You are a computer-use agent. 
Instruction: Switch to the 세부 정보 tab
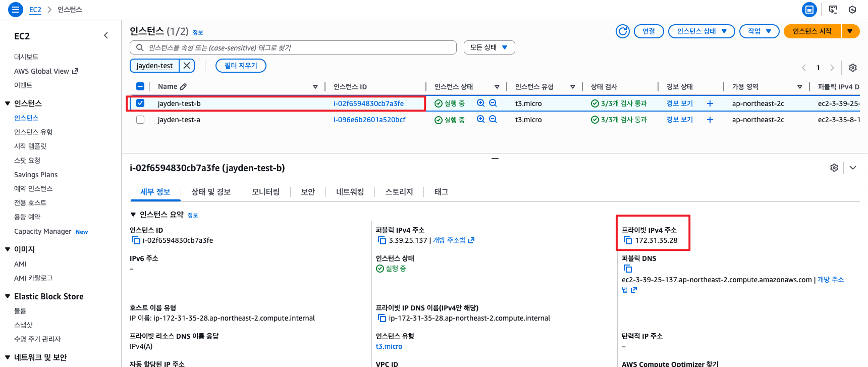click(x=155, y=192)
